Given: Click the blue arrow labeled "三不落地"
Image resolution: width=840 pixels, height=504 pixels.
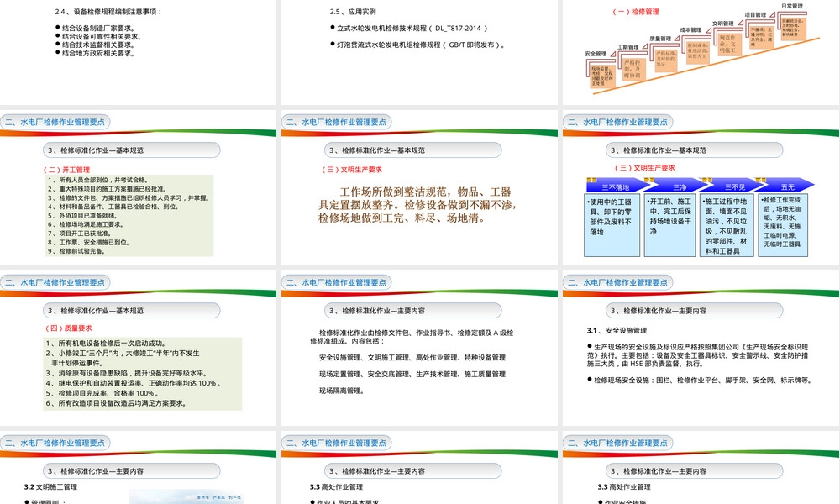Looking at the screenshot, I should [x=616, y=186].
